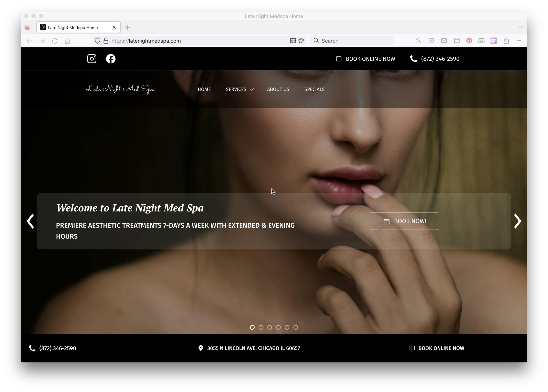
Task: Select the third carousel dot
Action: [270, 327]
